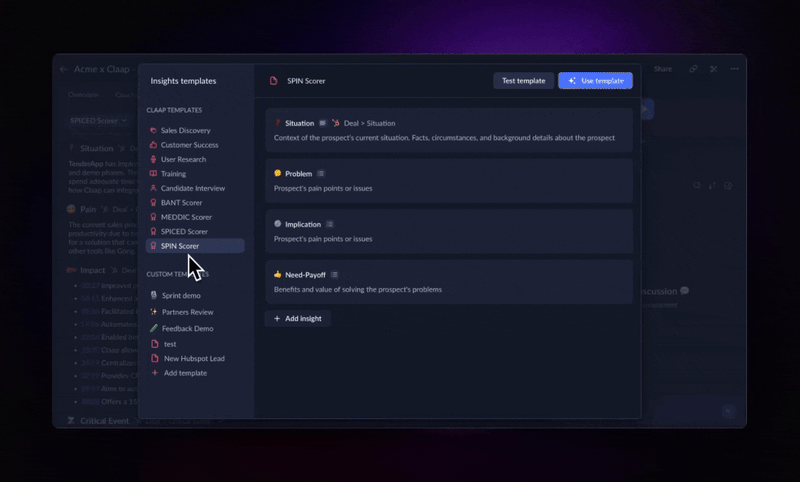Click the Sales Discovery icon in sidebar

153,131
